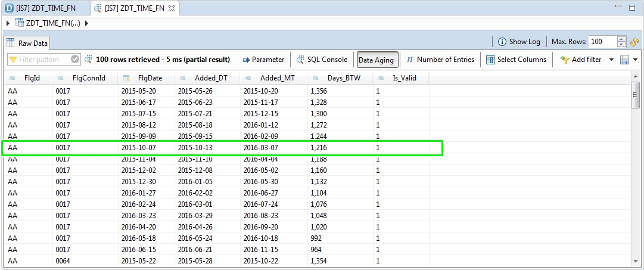Click the table icon in the ZDT_TIME_FN breadcrumb
Image resolution: width=644 pixels, height=270 pixels.
tap(19, 23)
